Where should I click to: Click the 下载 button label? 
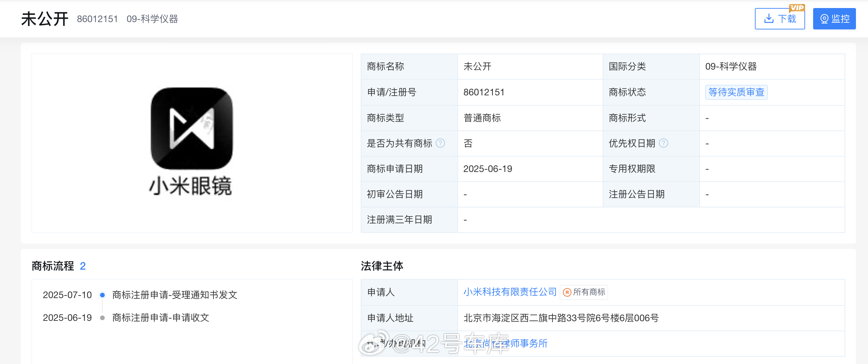[787, 19]
